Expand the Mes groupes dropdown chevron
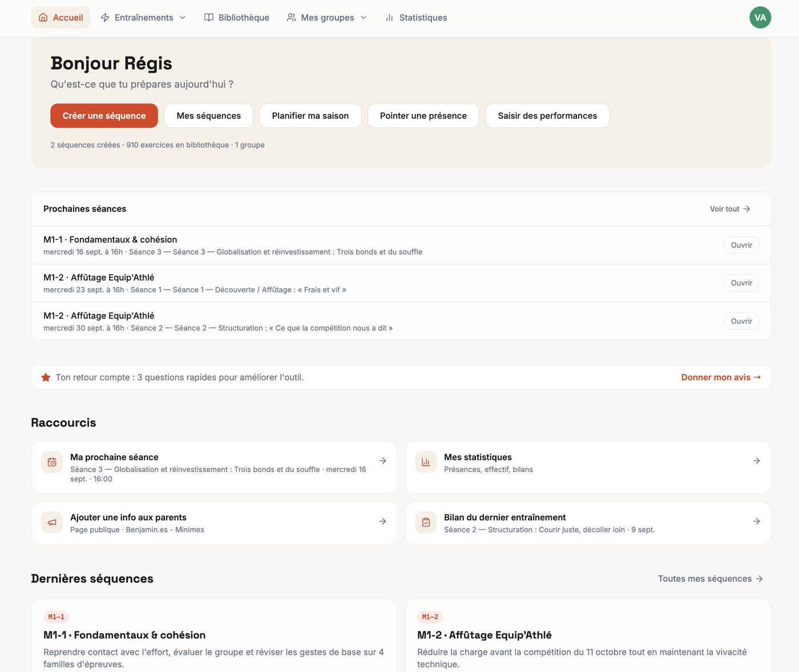Image resolution: width=799 pixels, height=672 pixels. [364, 18]
